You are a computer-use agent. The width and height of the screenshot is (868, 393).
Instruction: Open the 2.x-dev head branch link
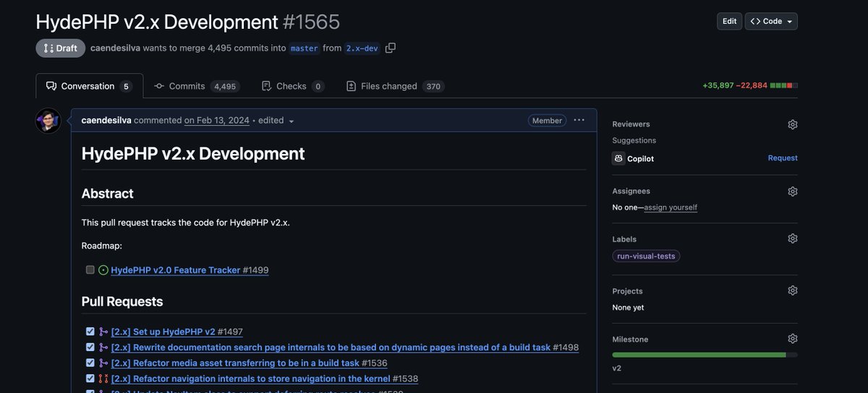point(362,48)
